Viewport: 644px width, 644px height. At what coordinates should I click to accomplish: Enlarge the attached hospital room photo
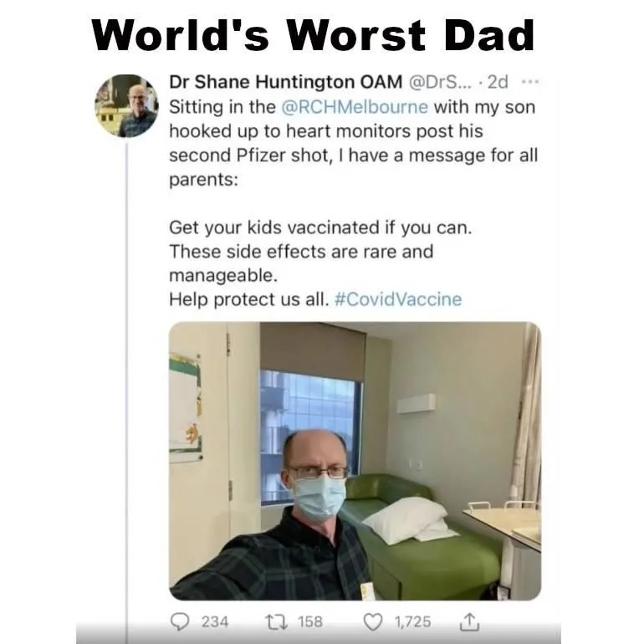pyautogui.click(x=355, y=461)
